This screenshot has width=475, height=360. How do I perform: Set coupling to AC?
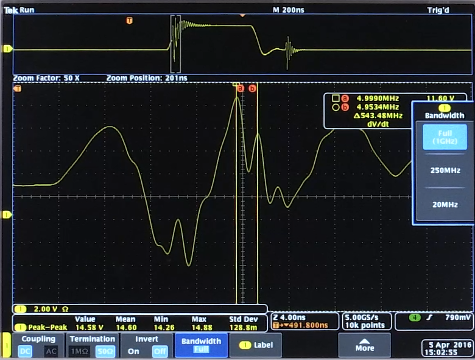(51, 351)
